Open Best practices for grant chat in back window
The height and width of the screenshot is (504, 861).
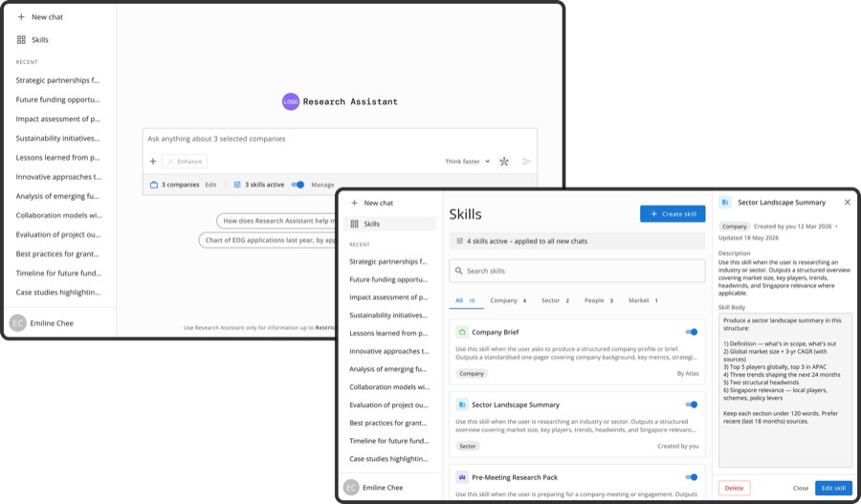tap(57, 253)
